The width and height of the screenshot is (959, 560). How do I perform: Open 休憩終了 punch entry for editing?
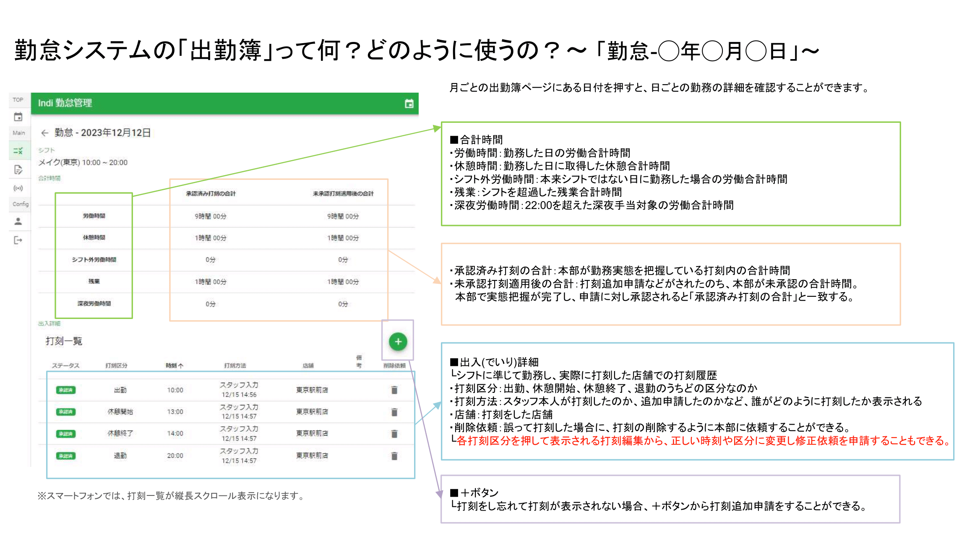tap(120, 433)
